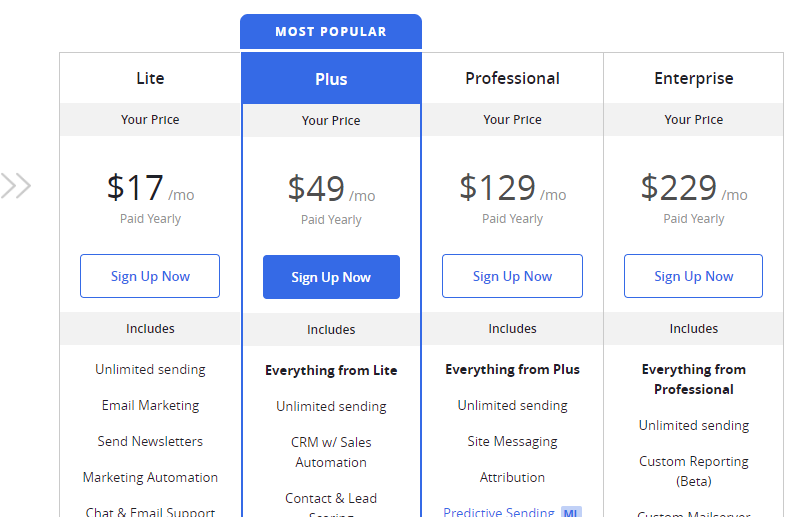Click Marketing Automation feature
This screenshot has width=786, height=517.
(150, 477)
